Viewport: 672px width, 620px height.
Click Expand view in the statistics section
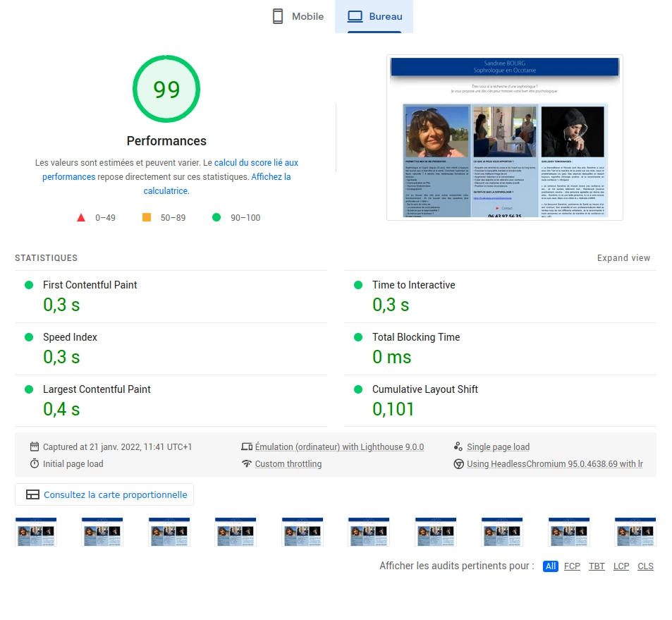coord(623,258)
